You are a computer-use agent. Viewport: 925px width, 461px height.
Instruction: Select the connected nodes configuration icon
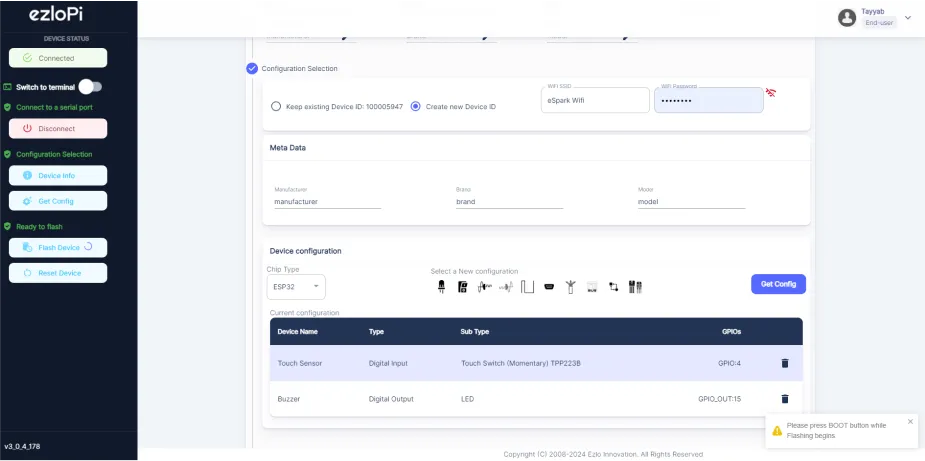(x=614, y=287)
